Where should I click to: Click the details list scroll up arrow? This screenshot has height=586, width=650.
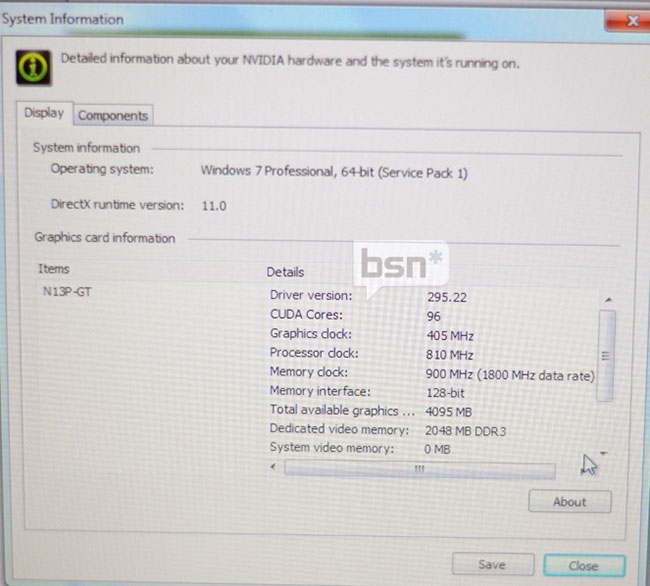click(x=608, y=300)
